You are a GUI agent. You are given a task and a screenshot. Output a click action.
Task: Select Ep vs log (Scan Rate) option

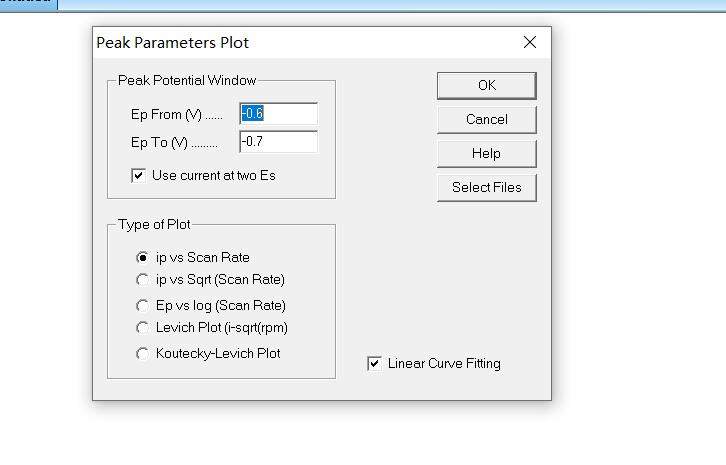click(x=143, y=306)
